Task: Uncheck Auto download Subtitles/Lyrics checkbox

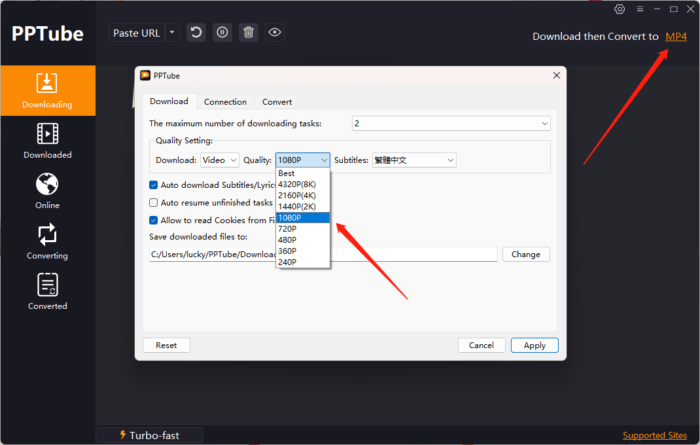Action: (x=153, y=185)
